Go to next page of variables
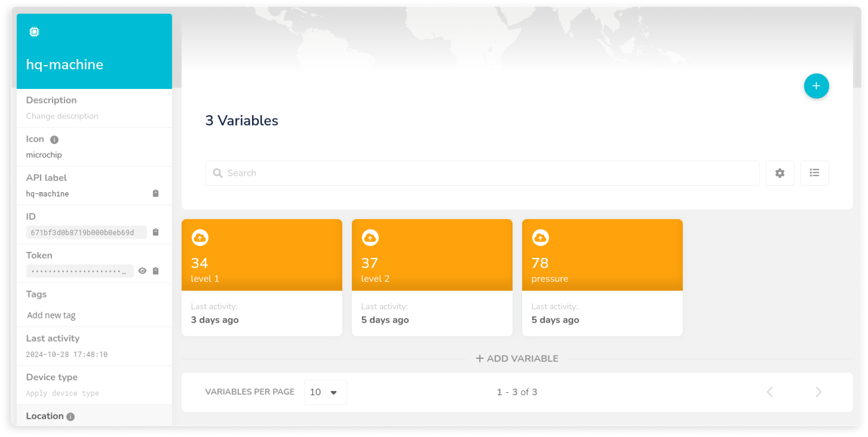 point(818,392)
